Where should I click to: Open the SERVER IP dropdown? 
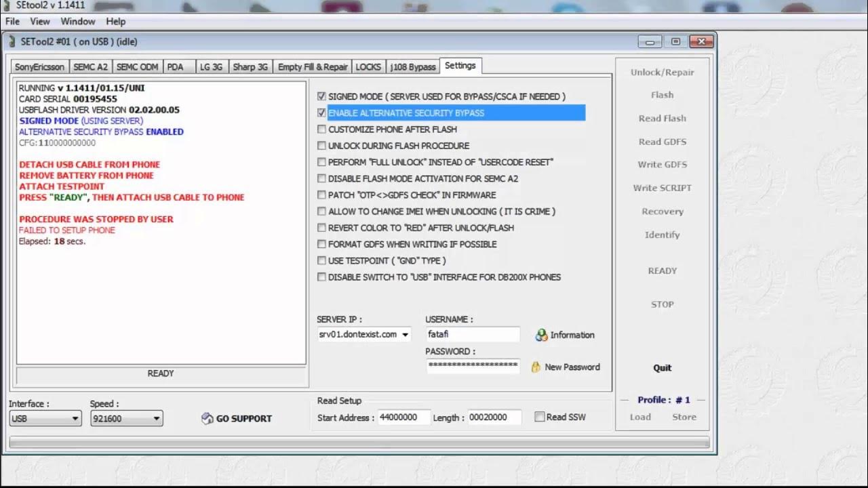click(x=406, y=335)
